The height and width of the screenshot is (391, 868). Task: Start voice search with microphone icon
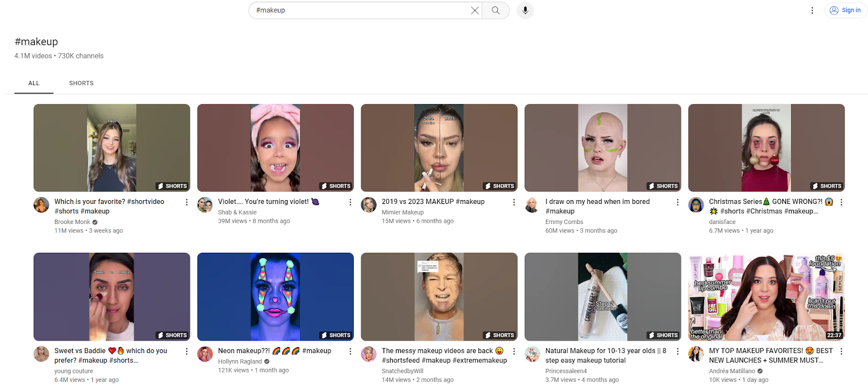(x=525, y=10)
